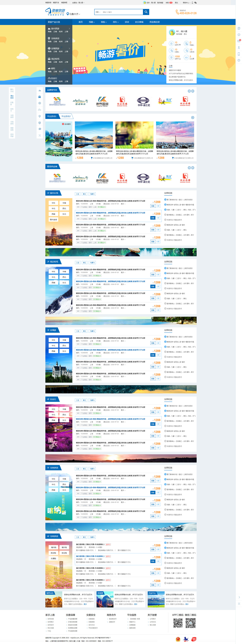This screenshot has height=644, width=242.
Task: Open the 供应商目录 navigation item
Action: (x=155, y=22)
